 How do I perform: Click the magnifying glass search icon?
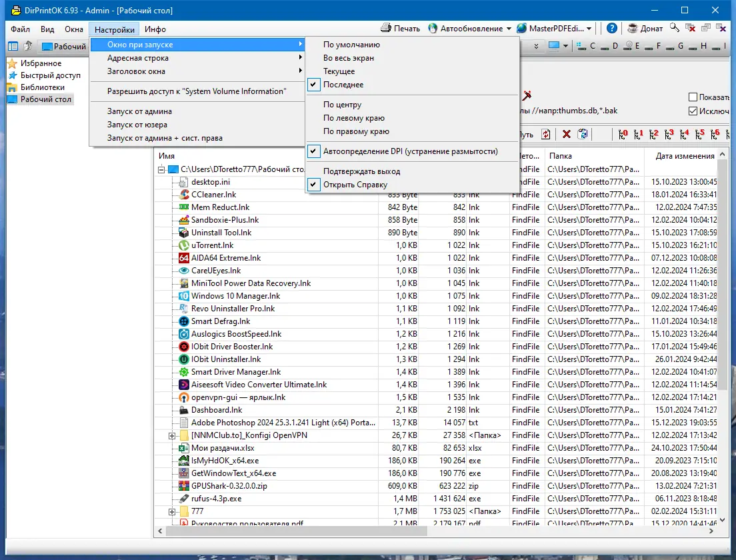[675, 28]
